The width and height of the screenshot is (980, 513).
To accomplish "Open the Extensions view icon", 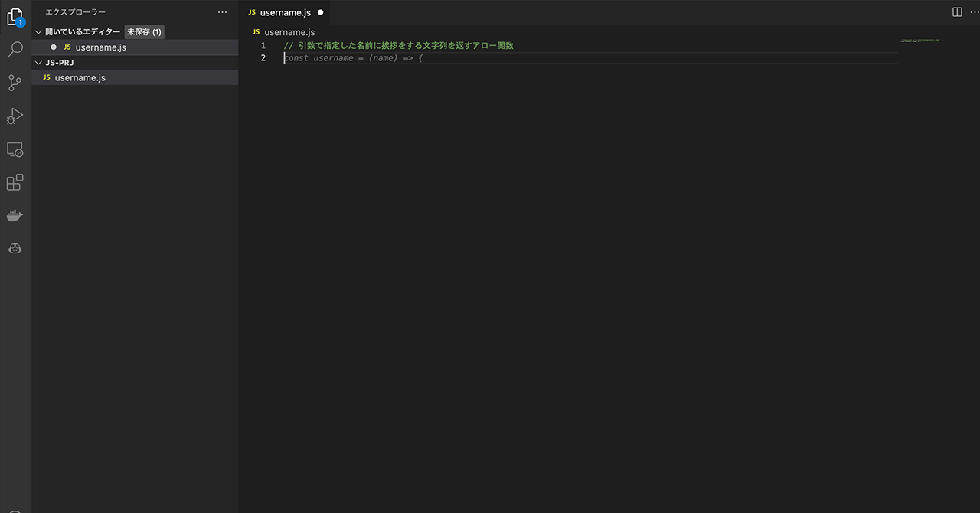I will [15, 182].
